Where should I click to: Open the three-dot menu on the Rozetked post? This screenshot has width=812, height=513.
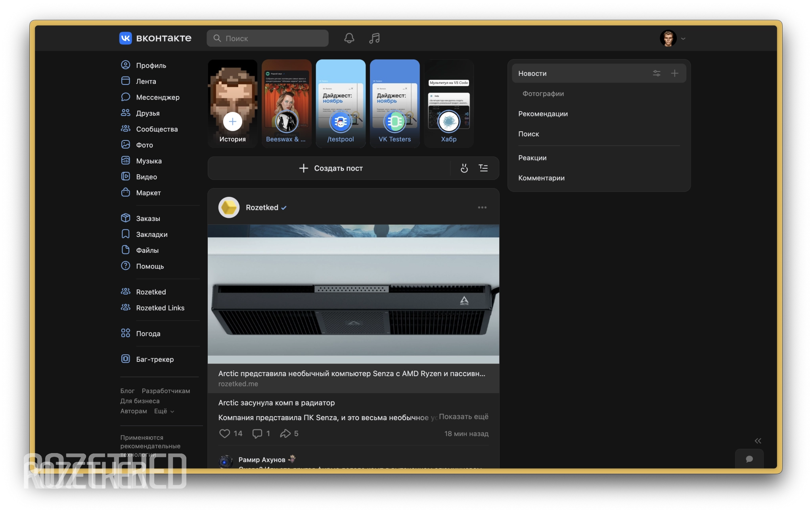[482, 208]
